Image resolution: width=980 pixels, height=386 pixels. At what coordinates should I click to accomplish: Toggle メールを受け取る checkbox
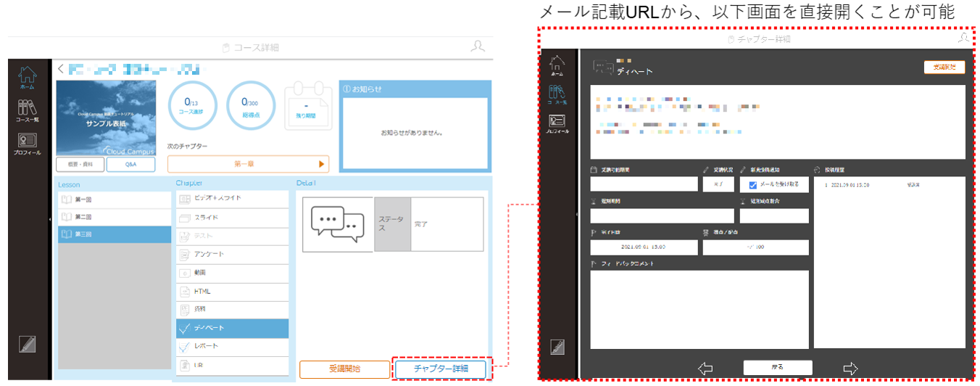[752, 184]
